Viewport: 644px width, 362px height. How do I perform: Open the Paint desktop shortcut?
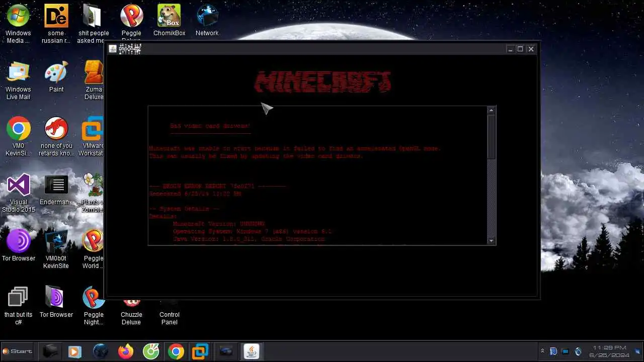tap(56, 77)
